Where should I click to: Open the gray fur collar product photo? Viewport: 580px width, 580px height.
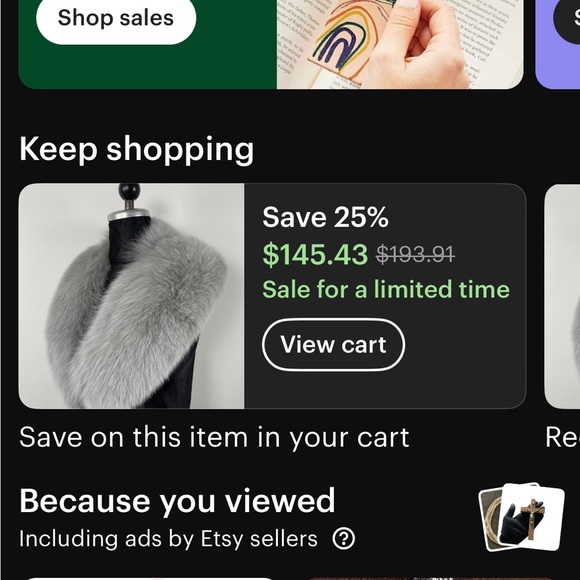[x=131, y=296]
